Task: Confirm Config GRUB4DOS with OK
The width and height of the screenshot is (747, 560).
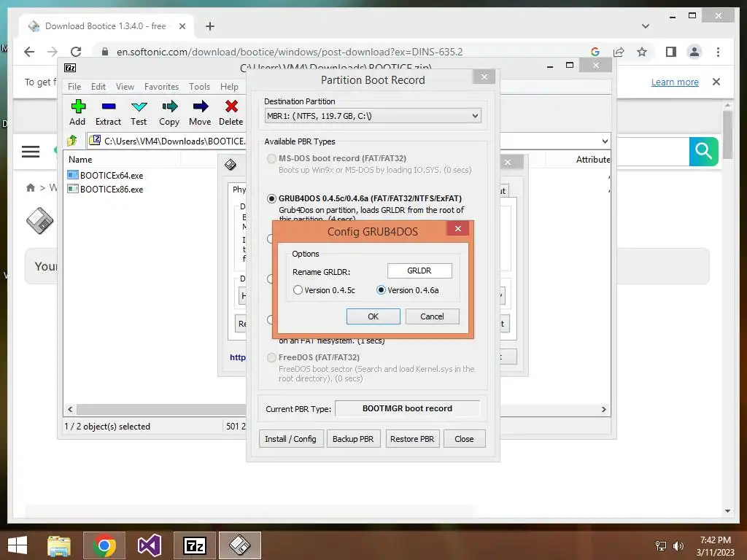Action: (x=373, y=316)
